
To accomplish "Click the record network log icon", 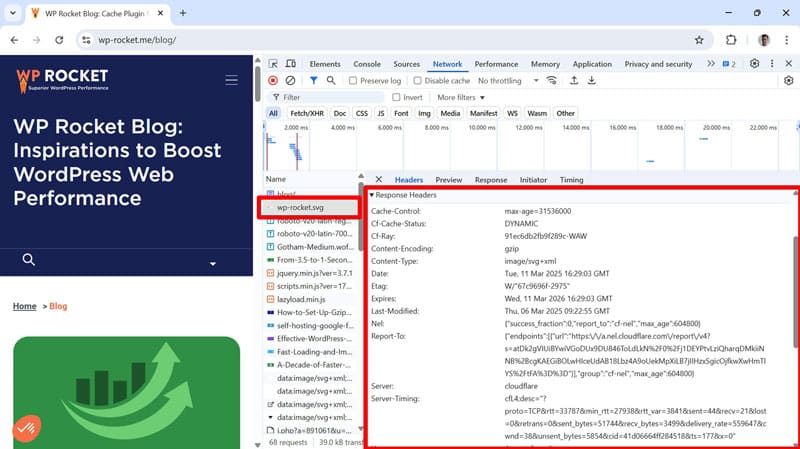I will pos(273,81).
